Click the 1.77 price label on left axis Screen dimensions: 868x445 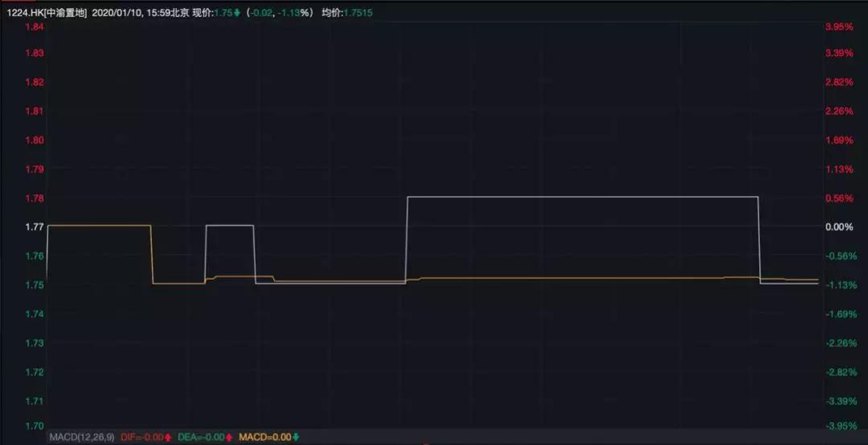(35, 227)
